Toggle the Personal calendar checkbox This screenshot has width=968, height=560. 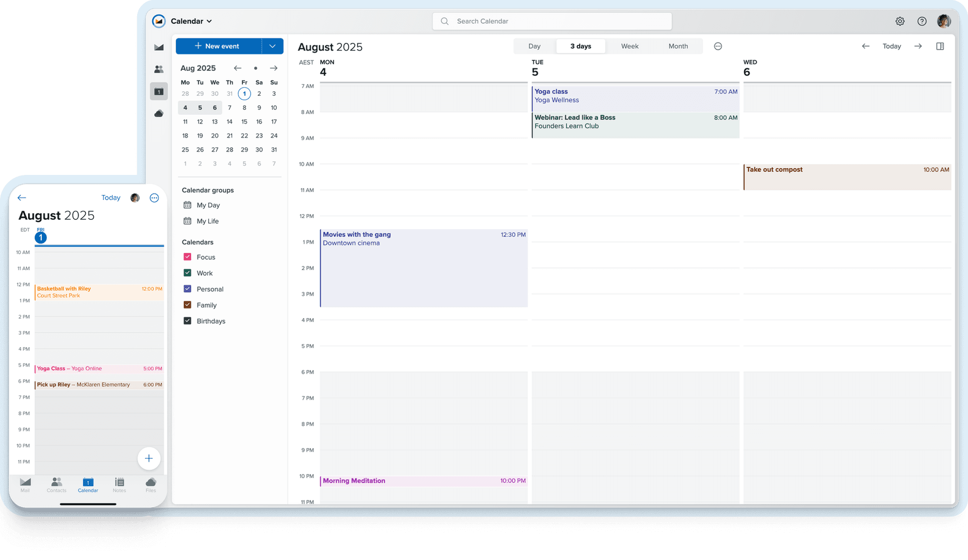pos(188,289)
